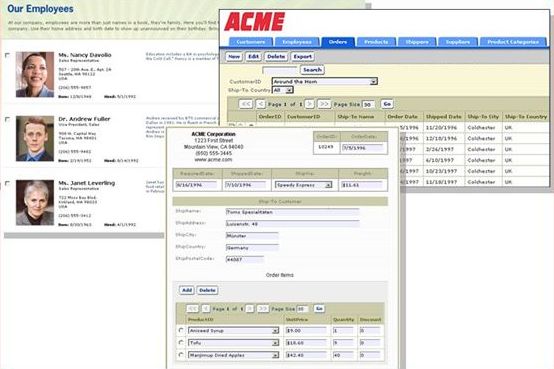Go to last page in orders grid
The image size is (554, 369).
[x=324, y=104]
